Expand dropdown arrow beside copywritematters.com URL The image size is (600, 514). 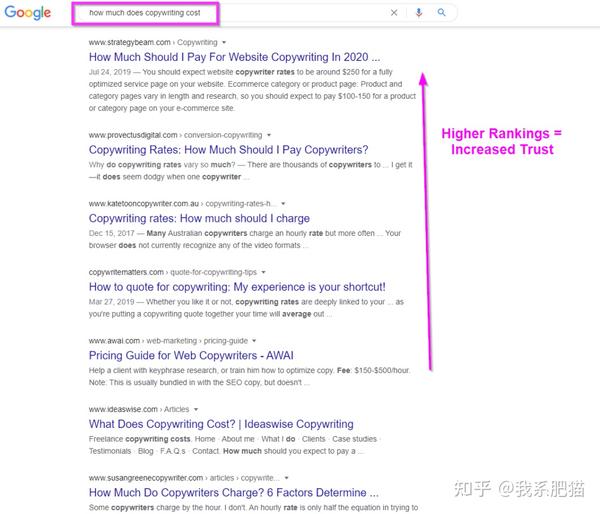[x=263, y=272]
